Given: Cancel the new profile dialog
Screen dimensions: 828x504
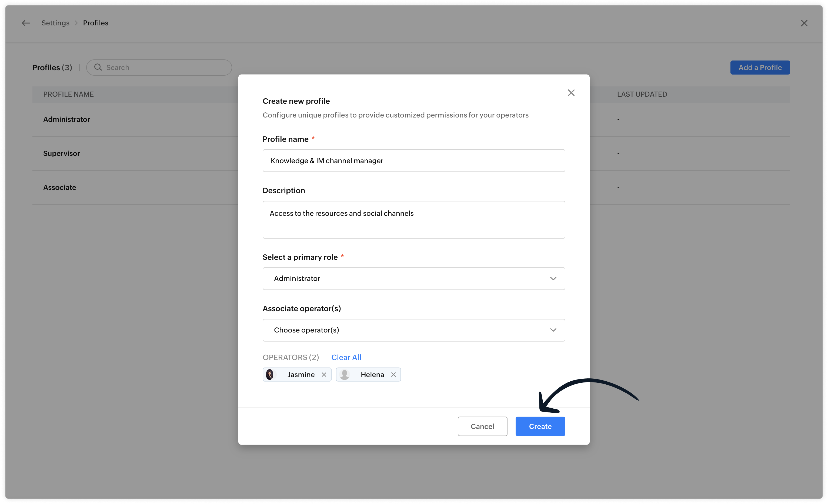Looking at the screenshot, I should 482,426.
